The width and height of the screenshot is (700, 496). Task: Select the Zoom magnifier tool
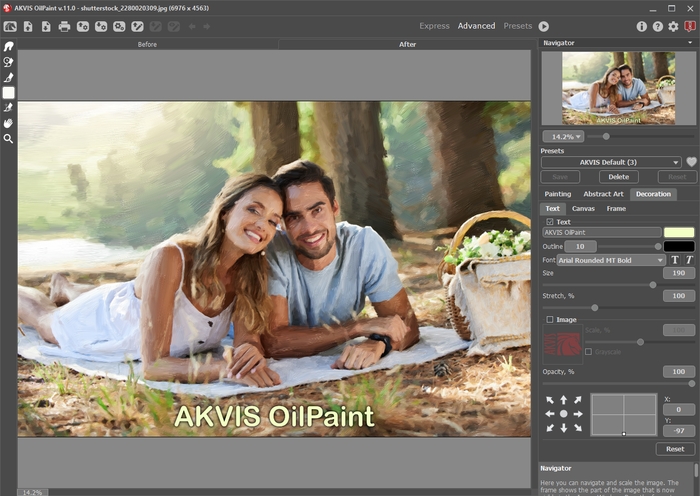pyautogui.click(x=8, y=138)
